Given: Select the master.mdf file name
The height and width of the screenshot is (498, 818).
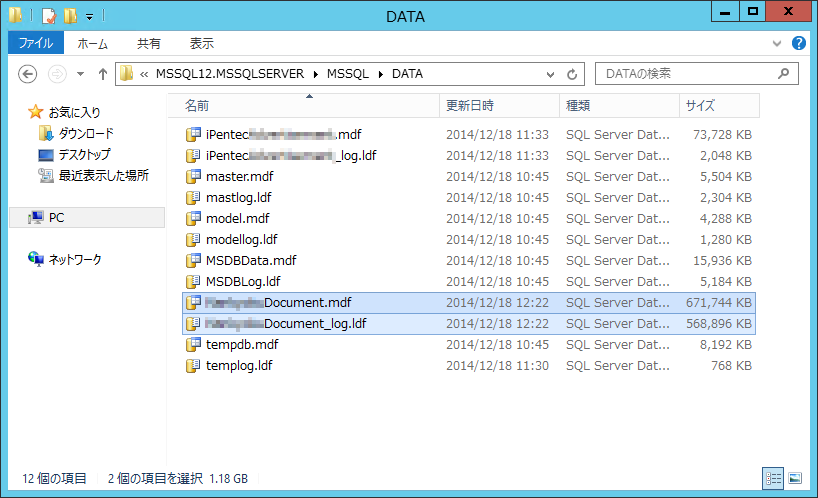Looking at the screenshot, I should coord(239,177).
